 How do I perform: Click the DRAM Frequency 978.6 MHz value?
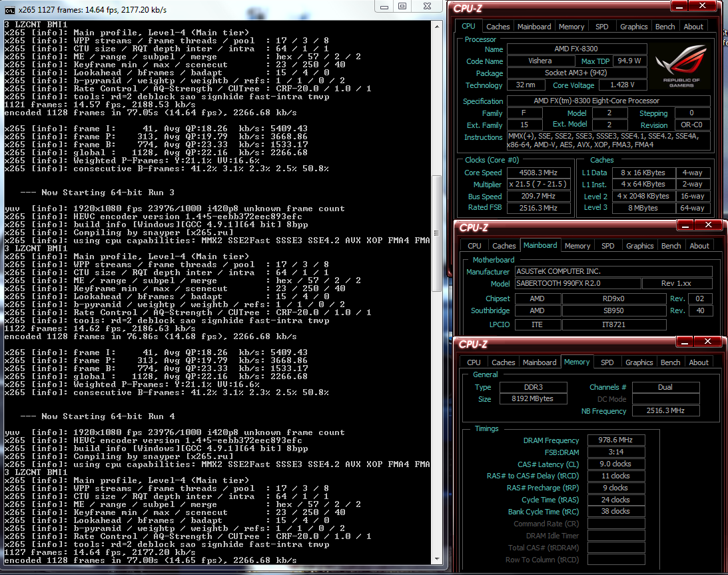pyautogui.click(x=616, y=440)
